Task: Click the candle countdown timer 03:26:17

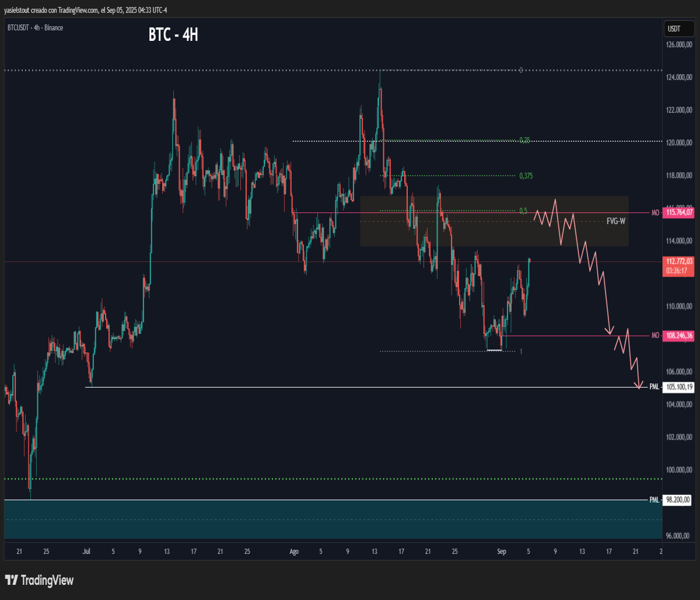Action: (x=677, y=271)
